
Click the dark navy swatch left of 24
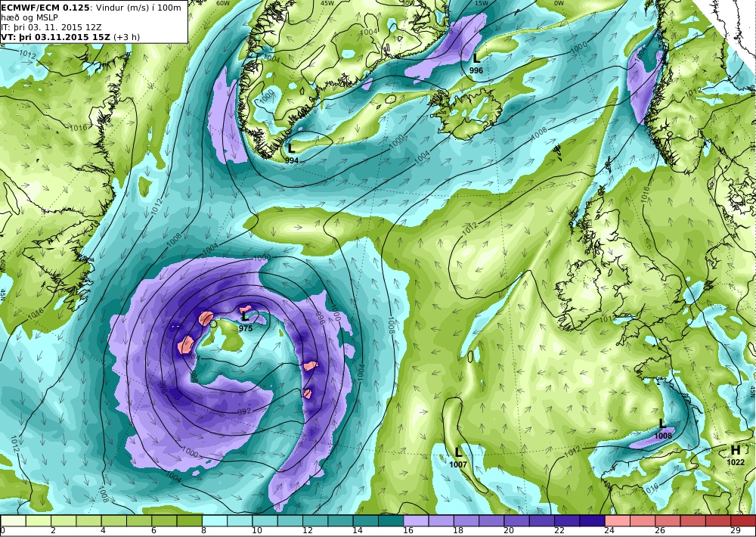click(592, 520)
